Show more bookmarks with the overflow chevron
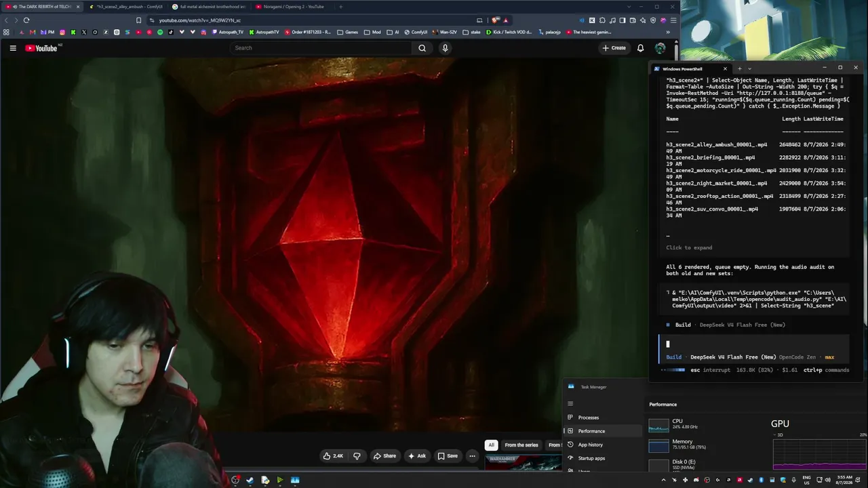The height and width of the screenshot is (488, 868). (x=668, y=32)
